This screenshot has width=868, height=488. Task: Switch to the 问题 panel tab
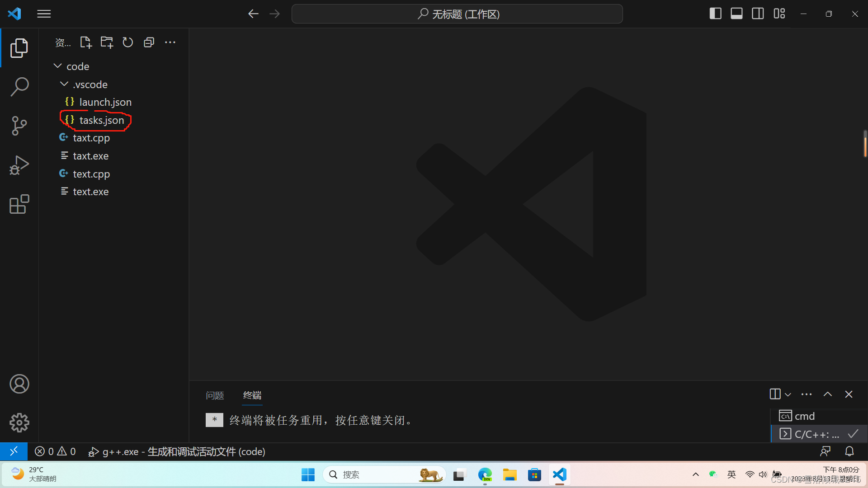(215, 395)
